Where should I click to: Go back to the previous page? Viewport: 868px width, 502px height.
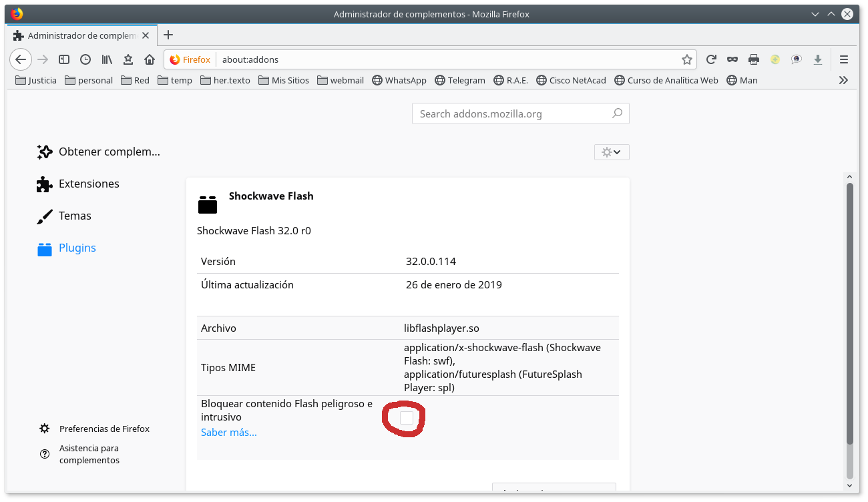(21, 59)
